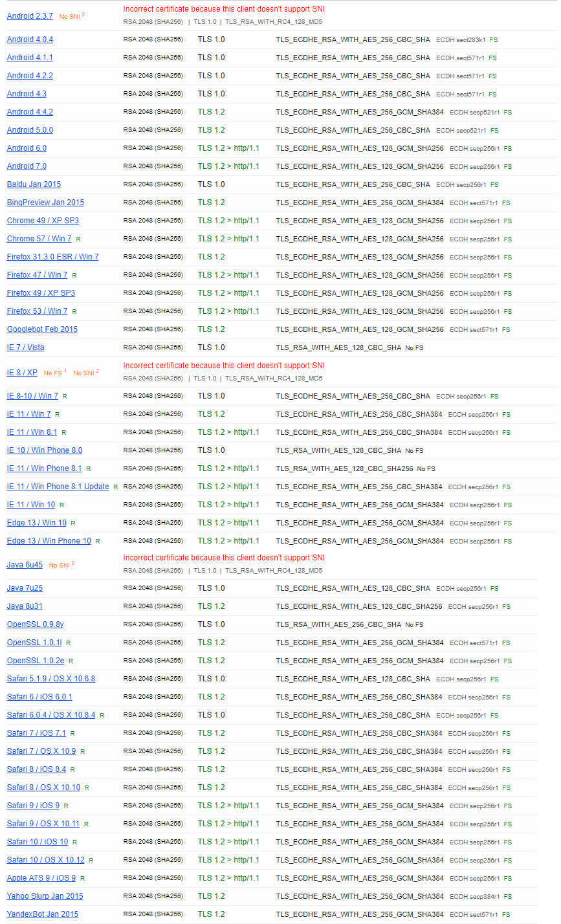The height and width of the screenshot is (924, 561).
Task: Open Safari 9 / OS X 10.11 link
Action: tap(43, 824)
